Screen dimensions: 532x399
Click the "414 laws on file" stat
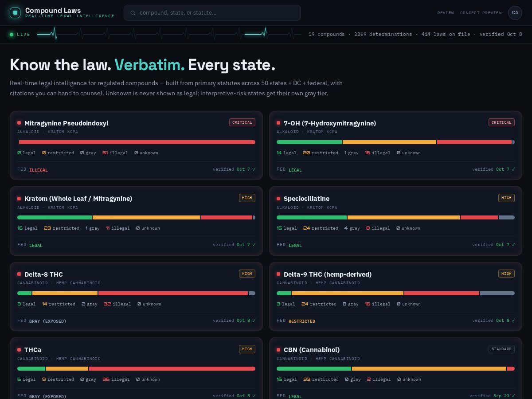pyautogui.click(x=446, y=35)
